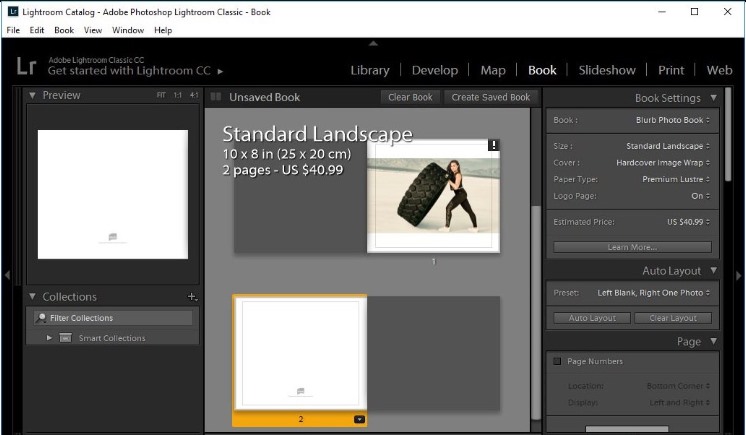746x435 pixels.
Task: Enable the Page Numbers checkbox
Action: [557, 361]
